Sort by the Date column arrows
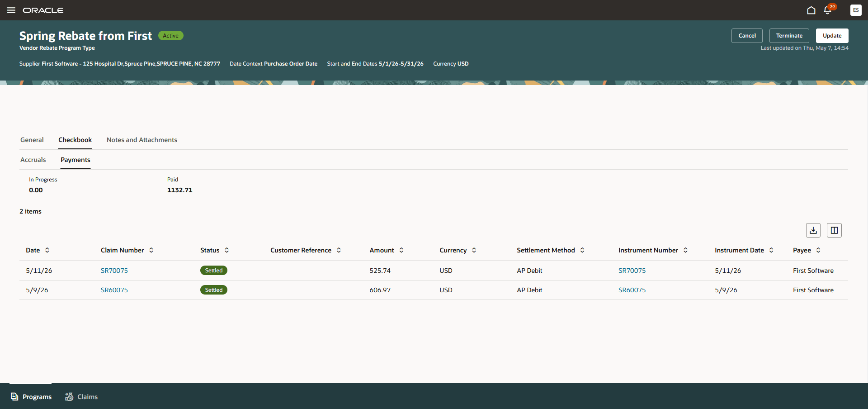The width and height of the screenshot is (868, 409). (47, 250)
